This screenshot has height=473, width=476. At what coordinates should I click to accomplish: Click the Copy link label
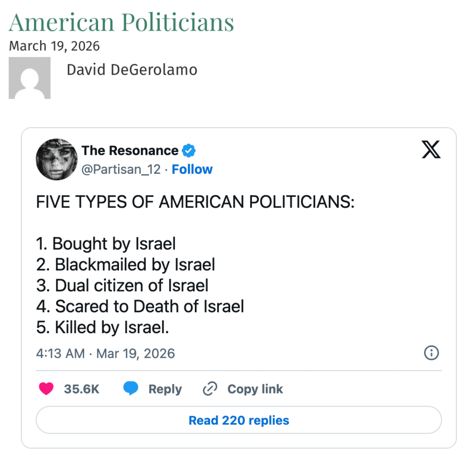(x=255, y=389)
